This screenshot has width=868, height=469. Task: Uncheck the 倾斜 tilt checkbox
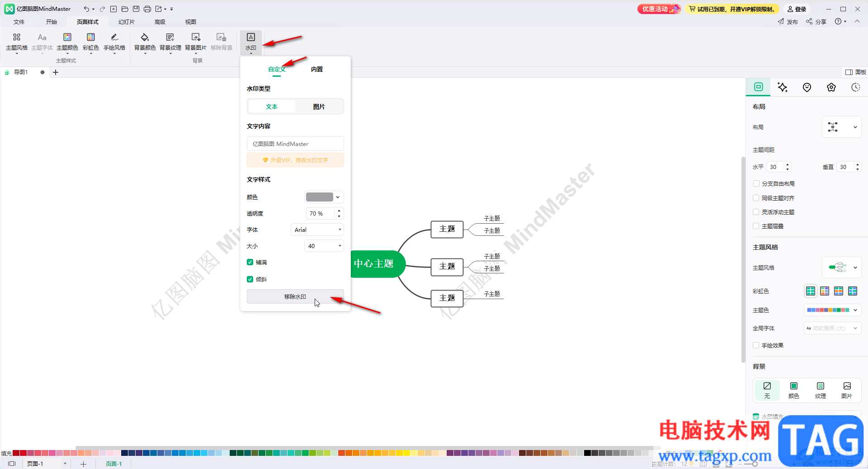(250, 279)
